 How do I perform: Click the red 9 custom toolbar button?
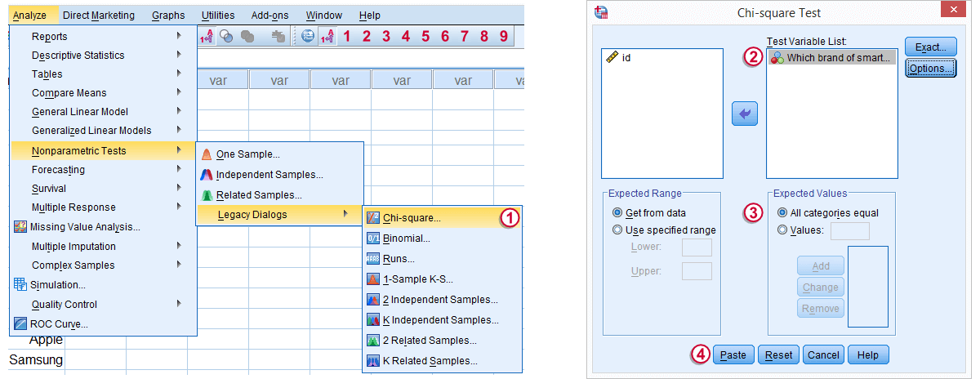(x=504, y=36)
